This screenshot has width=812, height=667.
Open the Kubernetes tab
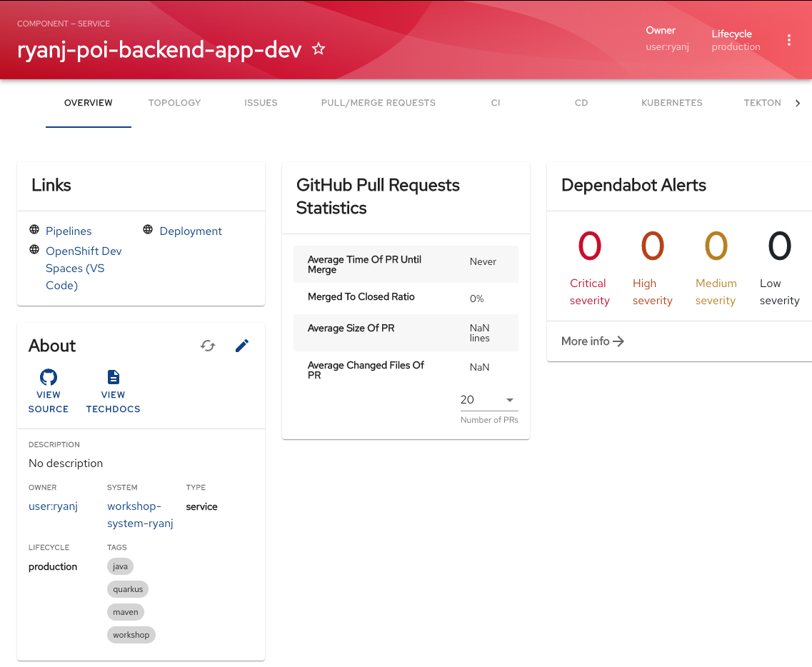671,103
